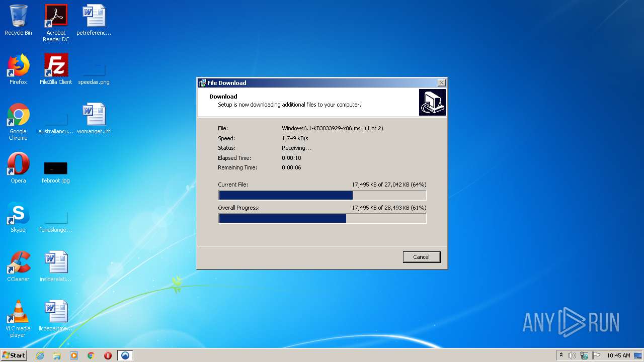The image size is (644, 362).
Task: Open the network tray icon
Action: coord(584,355)
